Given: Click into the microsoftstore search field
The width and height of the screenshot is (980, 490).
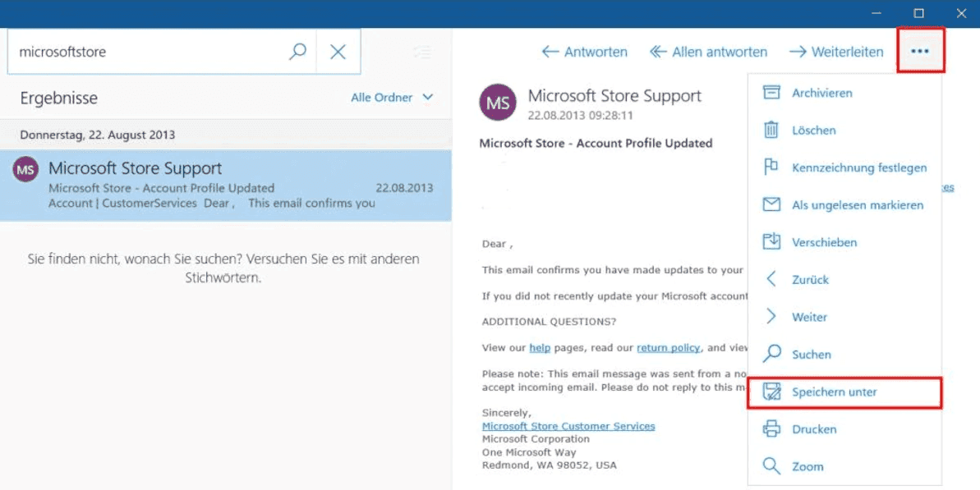Looking at the screenshot, I should pyautogui.click(x=148, y=52).
